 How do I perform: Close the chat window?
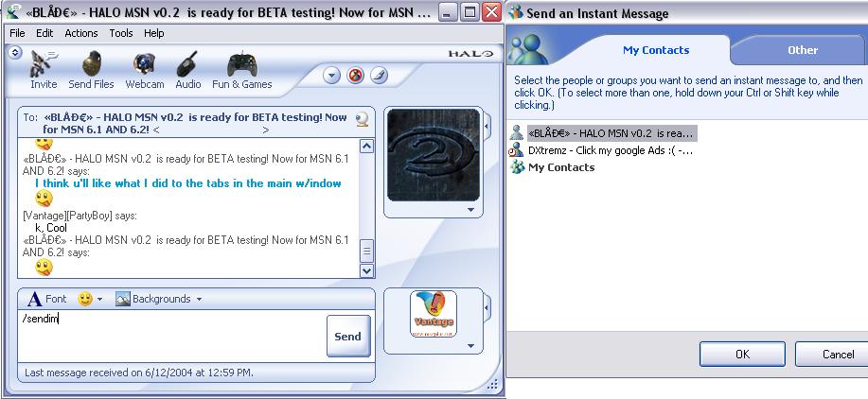pyautogui.click(x=491, y=12)
